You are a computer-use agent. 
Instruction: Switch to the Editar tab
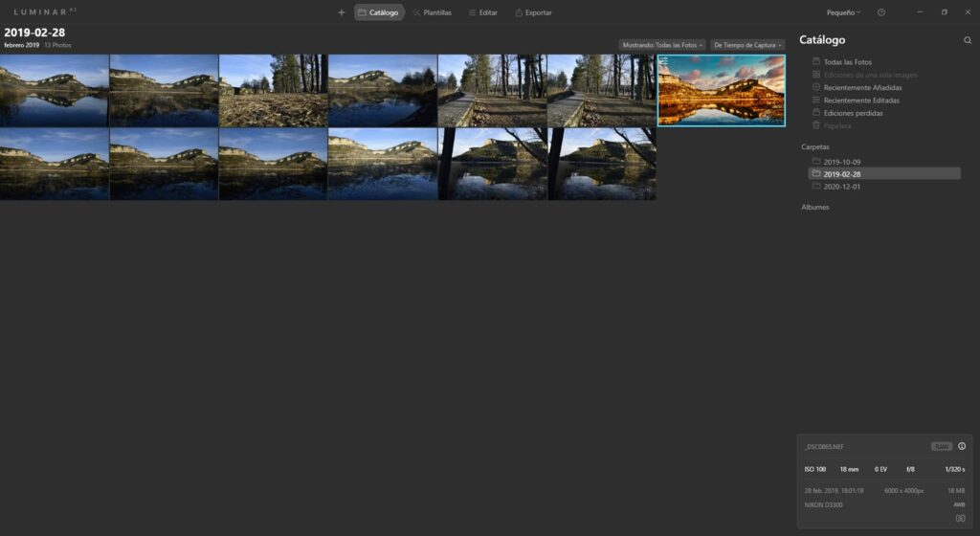482,12
